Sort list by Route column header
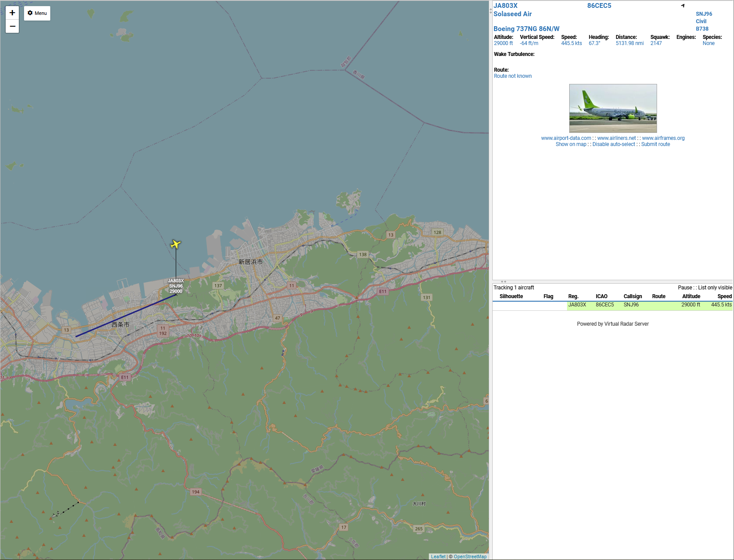The height and width of the screenshot is (560, 734). (659, 296)
